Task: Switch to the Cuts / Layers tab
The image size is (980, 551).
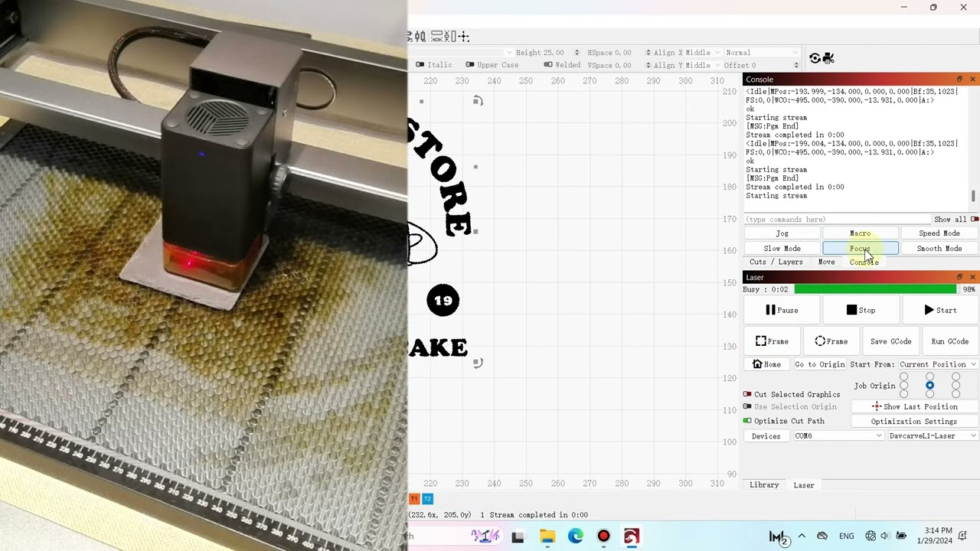Action: coord(776,262)
